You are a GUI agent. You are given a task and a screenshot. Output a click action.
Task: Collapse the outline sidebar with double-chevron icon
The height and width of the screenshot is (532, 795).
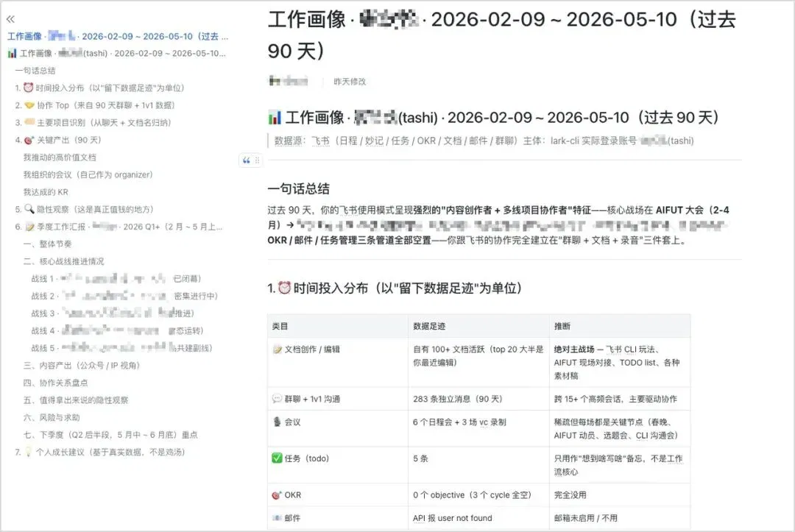[x=10, y=19]
